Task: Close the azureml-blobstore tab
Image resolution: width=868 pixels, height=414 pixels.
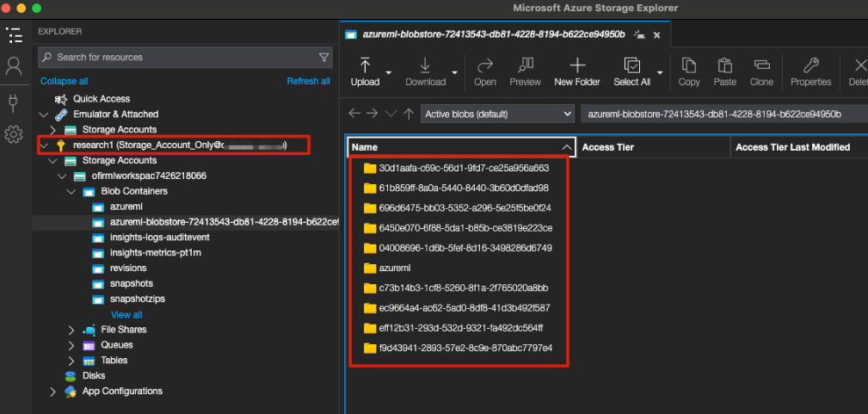Action: 656,35
